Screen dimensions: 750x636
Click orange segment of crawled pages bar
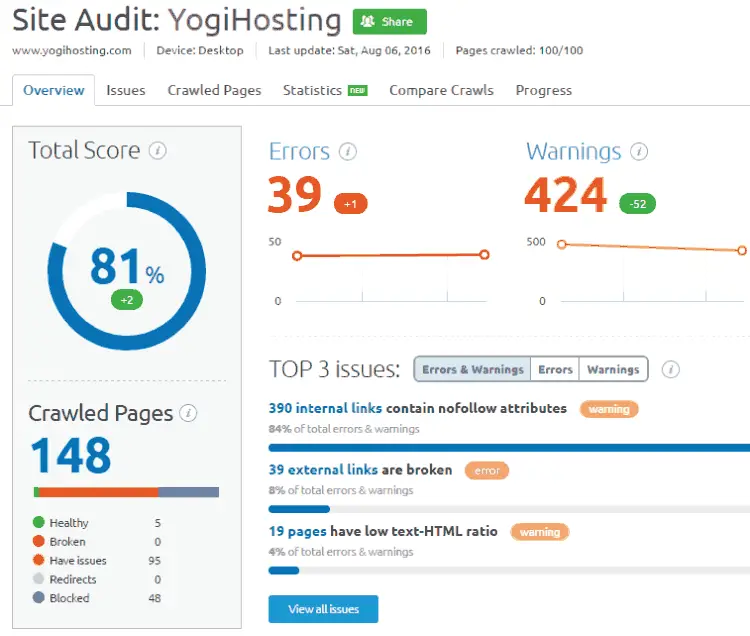99,492
